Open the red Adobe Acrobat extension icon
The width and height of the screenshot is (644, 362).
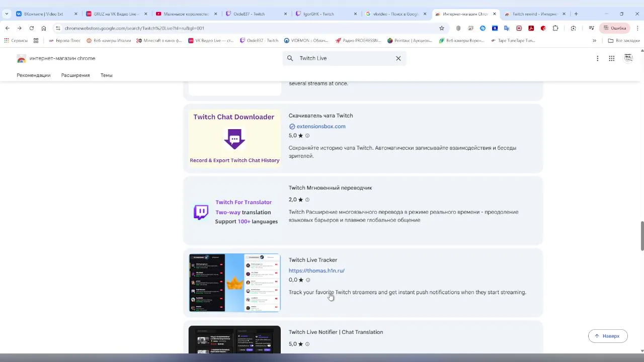pos(531,28)
